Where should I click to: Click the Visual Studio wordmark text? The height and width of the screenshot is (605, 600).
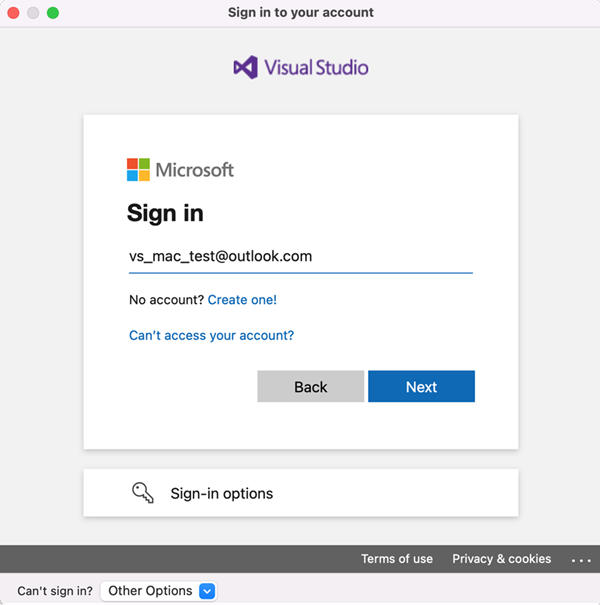(x=316, y=68)
